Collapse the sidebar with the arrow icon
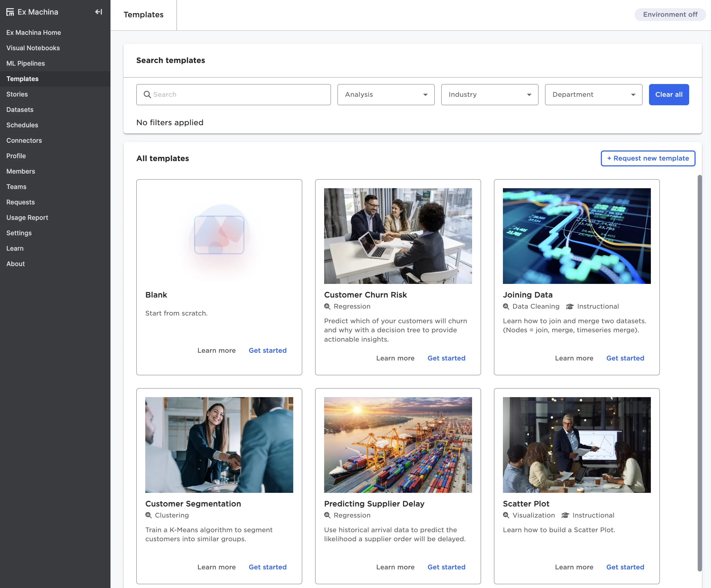The height and width of the screenshot is (588, 711). click(98, 12)
